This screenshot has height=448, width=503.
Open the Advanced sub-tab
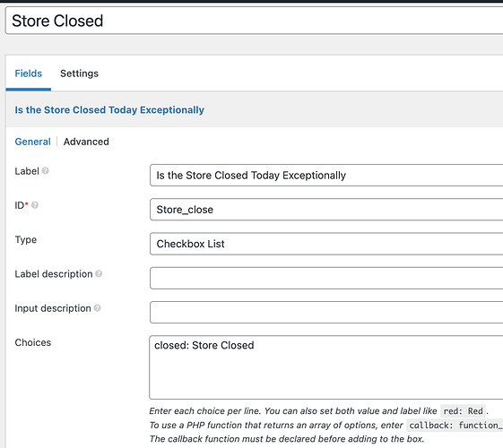tap(86, 142)
